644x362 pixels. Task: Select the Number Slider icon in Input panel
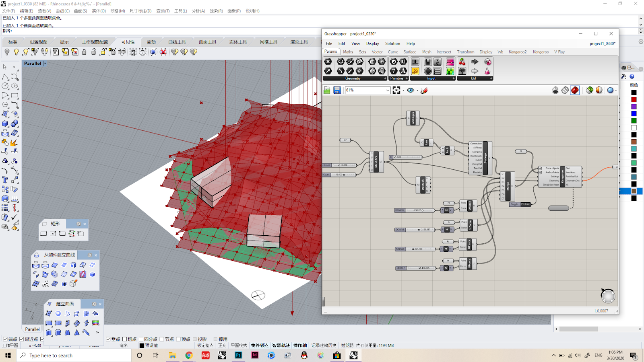[415, 62]
